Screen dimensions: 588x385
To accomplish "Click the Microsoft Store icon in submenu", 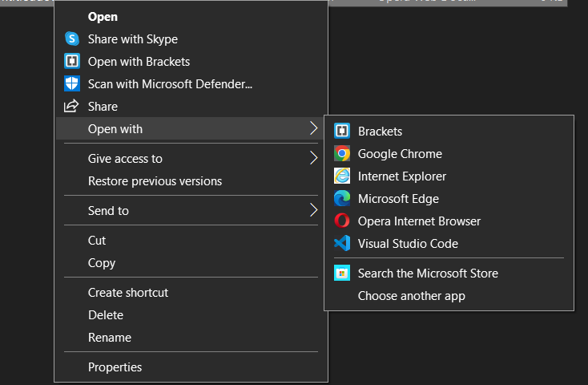I will coord(342,274).
